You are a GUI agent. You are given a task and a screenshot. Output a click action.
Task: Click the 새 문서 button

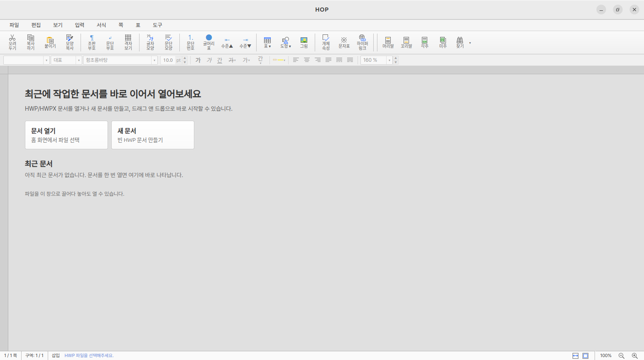(x=153, y=135)
